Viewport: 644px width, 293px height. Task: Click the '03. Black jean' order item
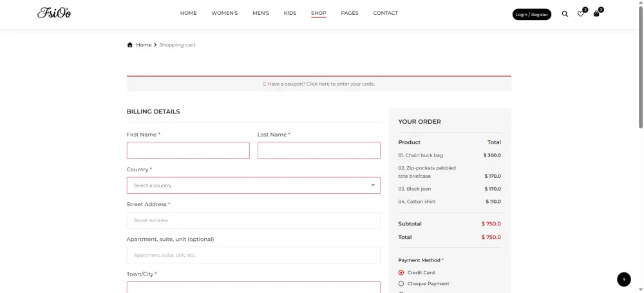tap(414, 189)
